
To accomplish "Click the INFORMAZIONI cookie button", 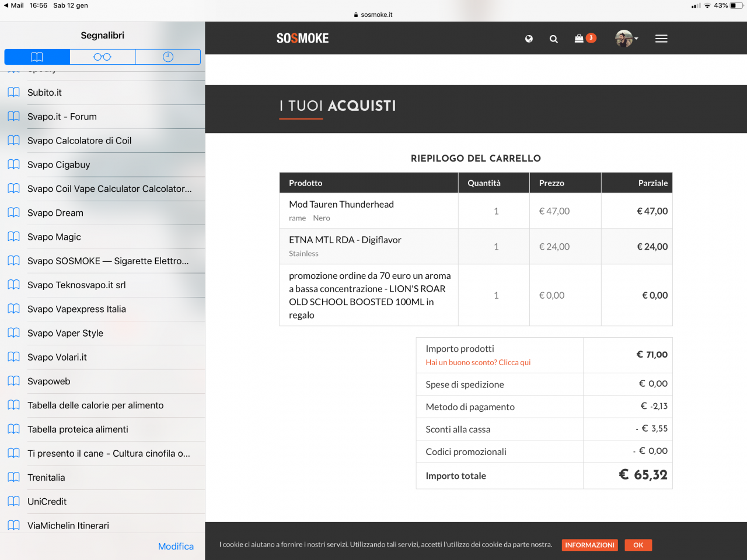I will pyautogui.click(x=589, y=545).
